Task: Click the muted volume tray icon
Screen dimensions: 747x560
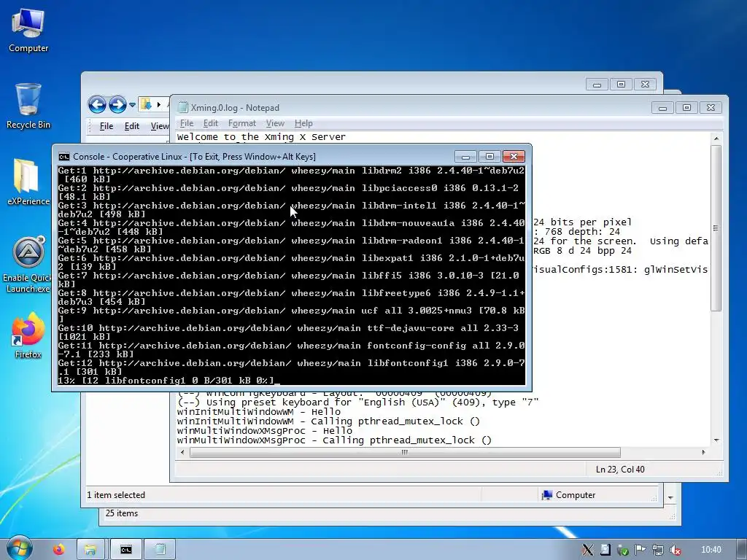Action: point(675,550)
